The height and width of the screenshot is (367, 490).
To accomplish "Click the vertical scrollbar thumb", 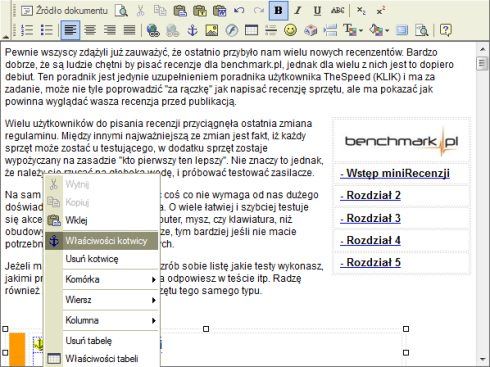I will 482,63.
